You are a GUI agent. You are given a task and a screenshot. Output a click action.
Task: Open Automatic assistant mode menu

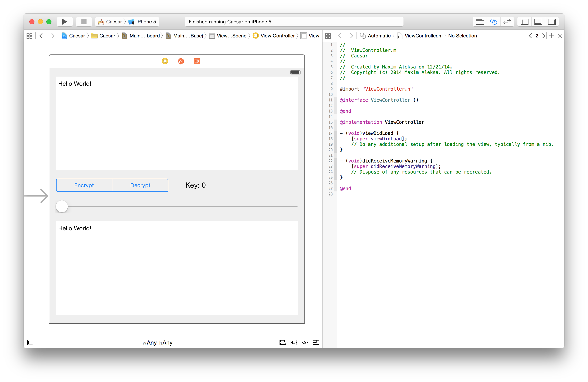(x=375, y=36)
